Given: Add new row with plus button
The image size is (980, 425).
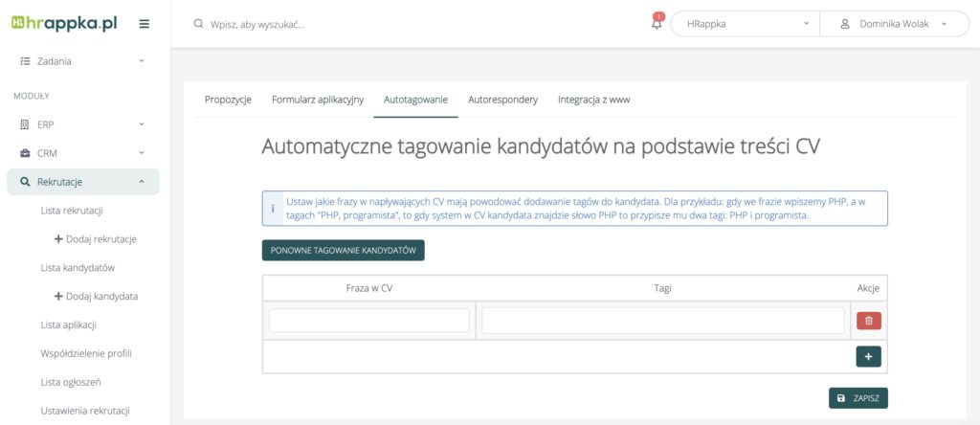Looking at the screenshot, I should [x=868, y=356].
